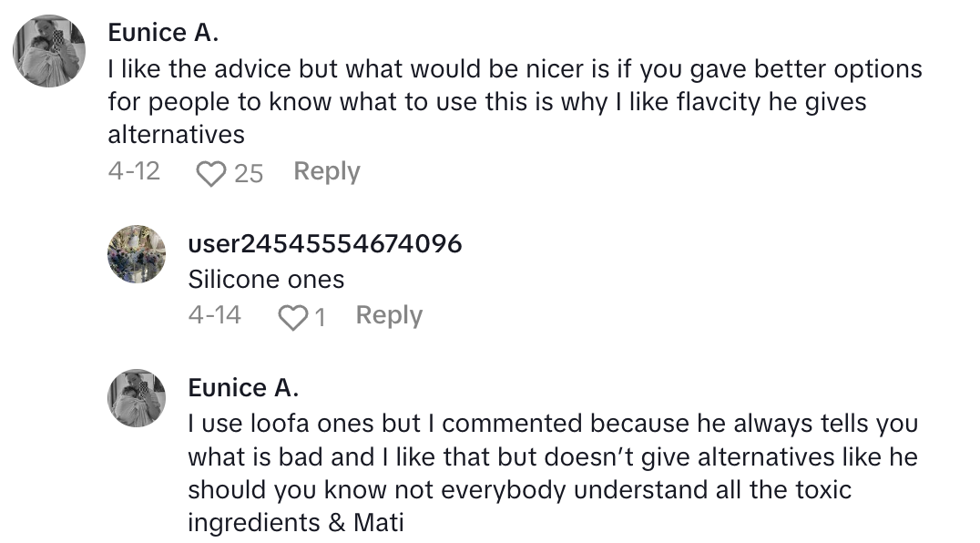The image size is (980, 543).
Task: Tap Eunice A.'s avatar on the loofa reply
Action: (x=137, y=398)
